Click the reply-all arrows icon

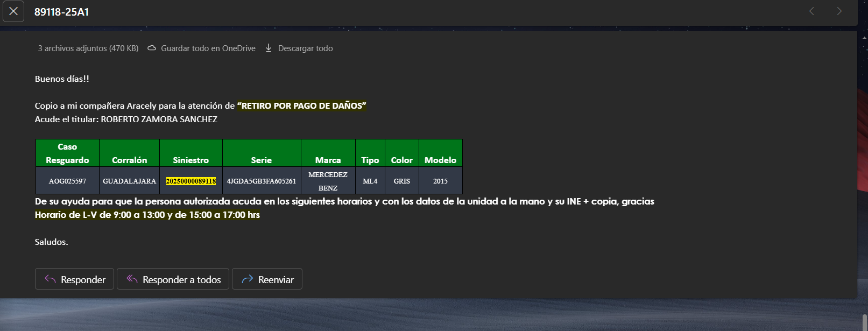point(132,279)
